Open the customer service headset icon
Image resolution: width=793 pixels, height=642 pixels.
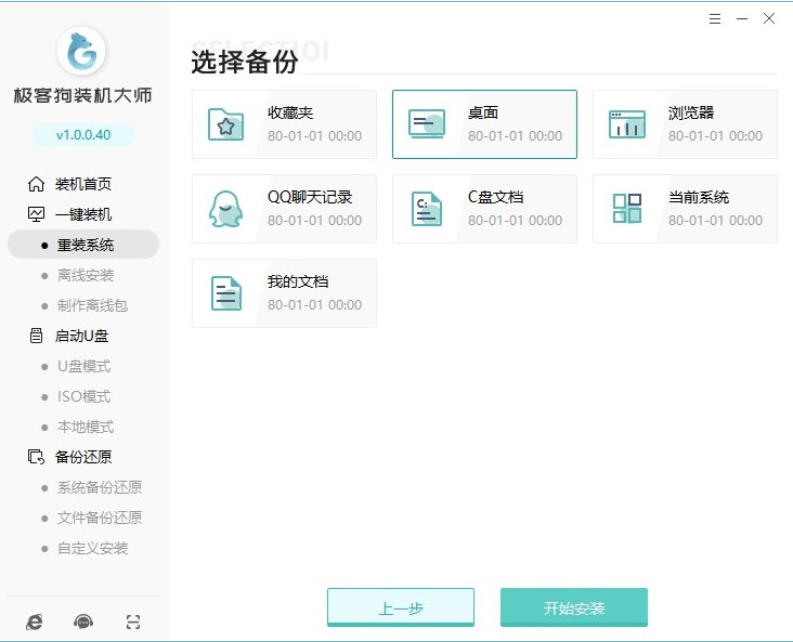tap(84, 622)
